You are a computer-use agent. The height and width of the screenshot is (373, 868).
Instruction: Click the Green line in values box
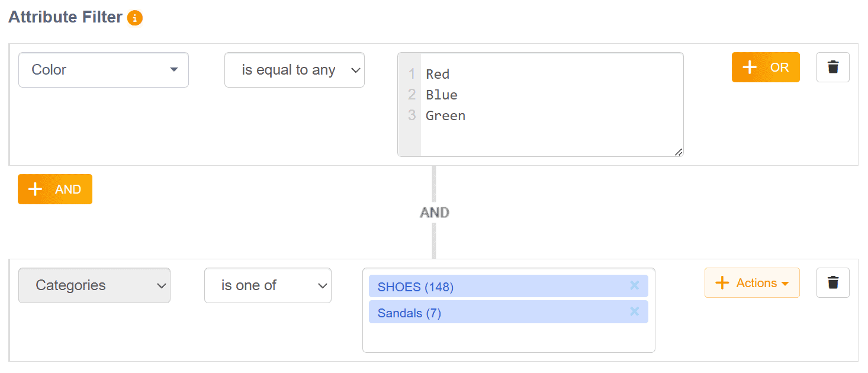point(445,115)
